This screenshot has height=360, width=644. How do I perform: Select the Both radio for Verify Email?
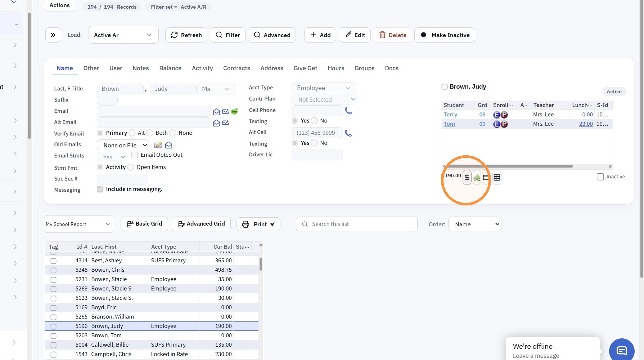click(x=150, y=133)
